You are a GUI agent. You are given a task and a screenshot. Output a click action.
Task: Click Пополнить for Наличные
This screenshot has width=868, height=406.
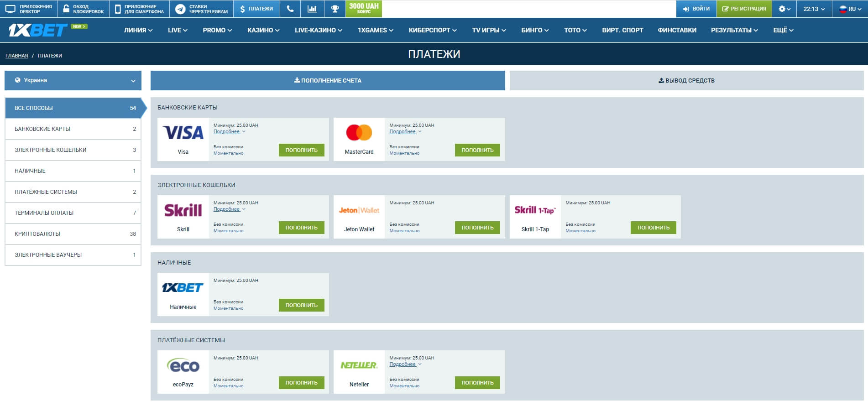301,305
